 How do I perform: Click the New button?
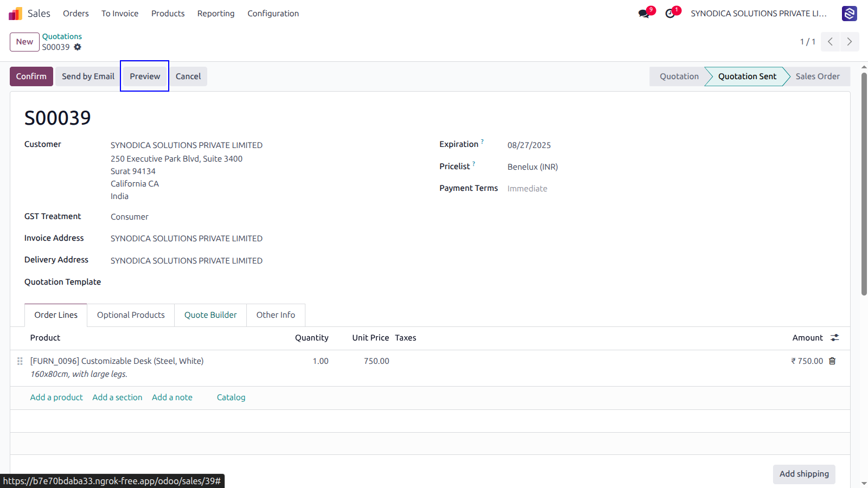[x=24, y=42]
